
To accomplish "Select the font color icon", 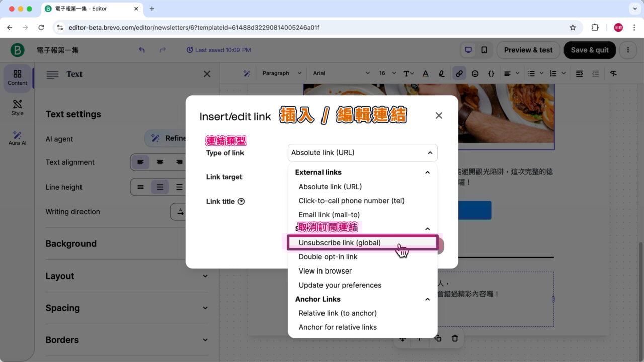I will [x=425, y=73].
